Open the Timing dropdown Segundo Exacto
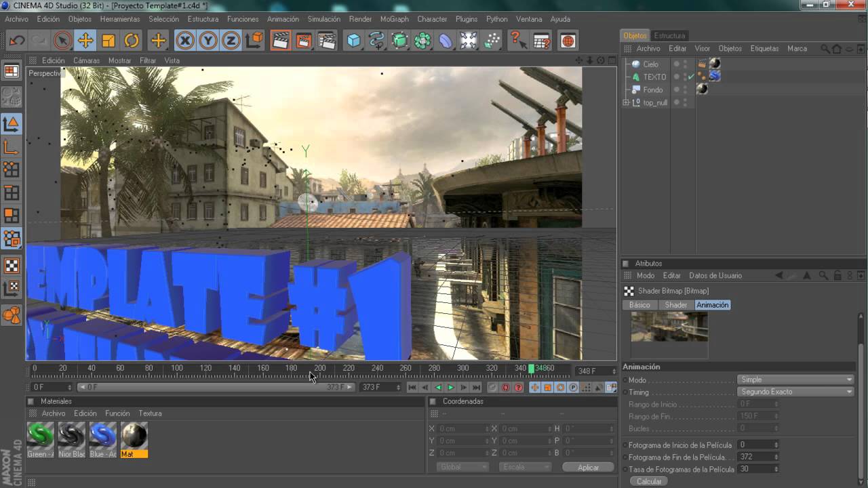Viewport: 868px width, 488px height. pos(795,392)
